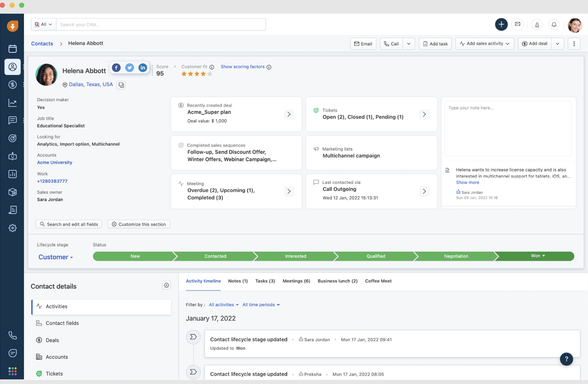
Task: Expand the Call options dropdown arrow
Action: click(x=409, y=44)
